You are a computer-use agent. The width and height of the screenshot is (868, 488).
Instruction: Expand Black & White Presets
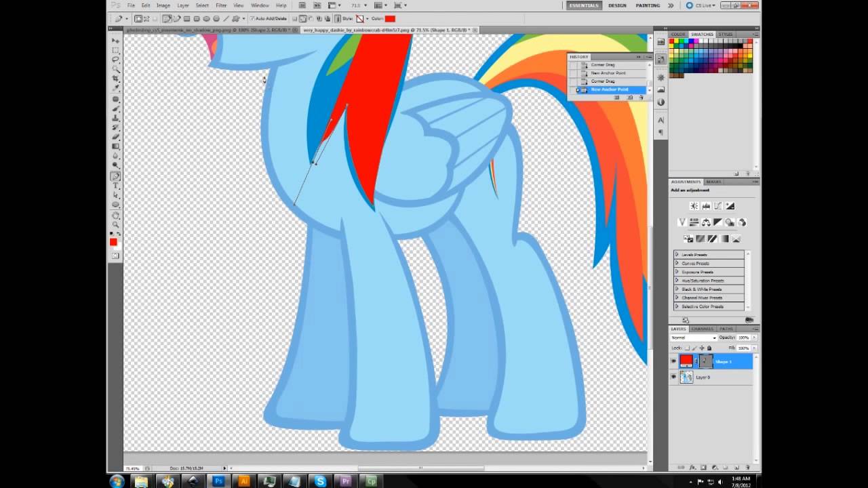click(677, 289)
